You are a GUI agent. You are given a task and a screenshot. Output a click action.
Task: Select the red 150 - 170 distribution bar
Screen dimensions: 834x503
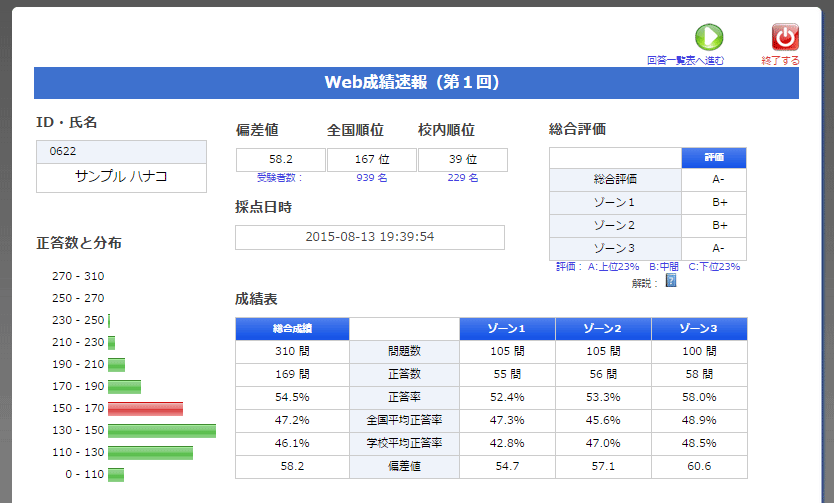pyautogui.click(x=145, y=408)
